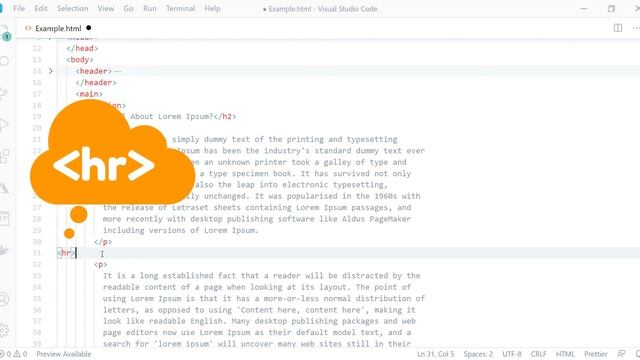Place cursor after hr tag on line 31
The height and width of the screenshot is (360, 640).
point(76,253)
